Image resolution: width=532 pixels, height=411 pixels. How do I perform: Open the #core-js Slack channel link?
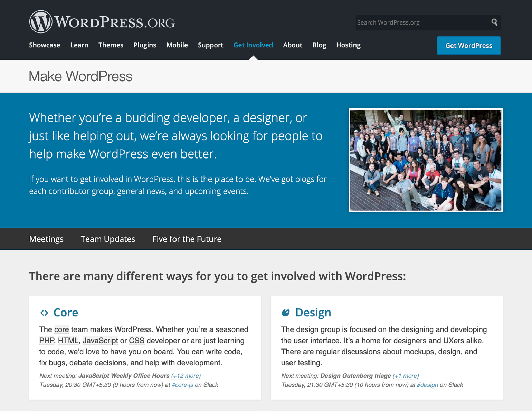(x=182, y=385)
